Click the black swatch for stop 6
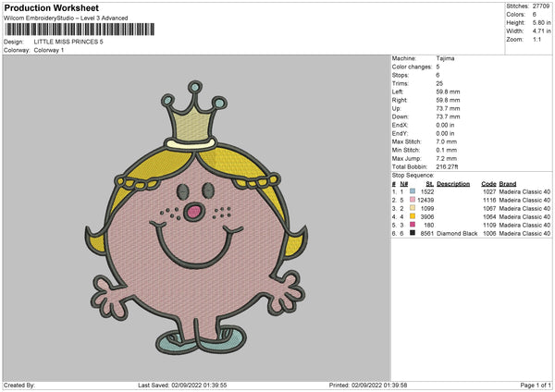 point(413,233)
